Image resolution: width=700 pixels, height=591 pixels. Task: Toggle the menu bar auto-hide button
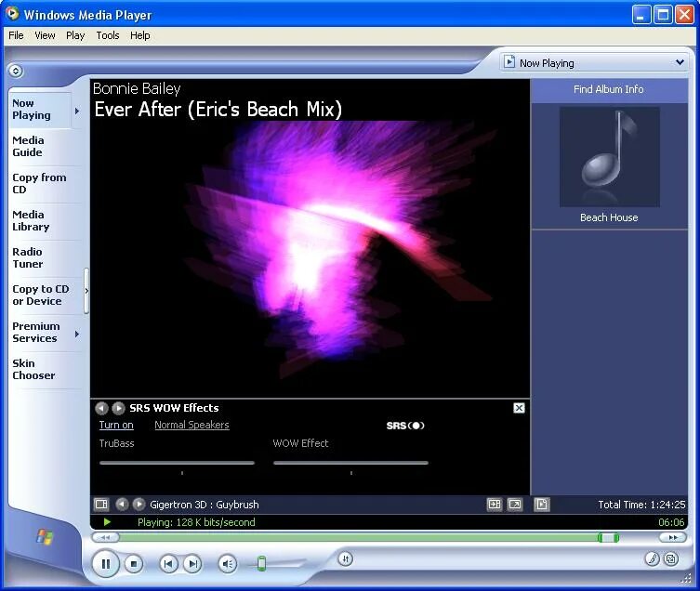tap(15, 71)
